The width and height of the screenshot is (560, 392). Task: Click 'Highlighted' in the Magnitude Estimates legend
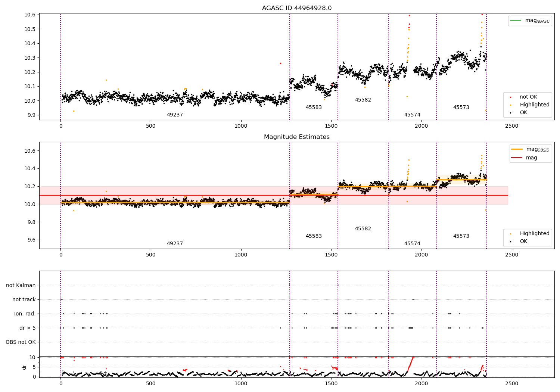click(x=530, y=234)
